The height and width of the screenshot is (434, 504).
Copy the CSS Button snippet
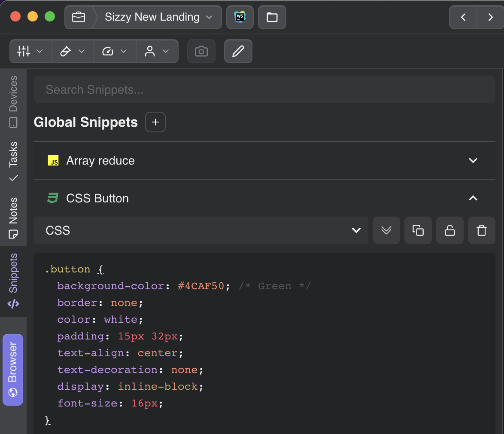click(x=418, y=230)
